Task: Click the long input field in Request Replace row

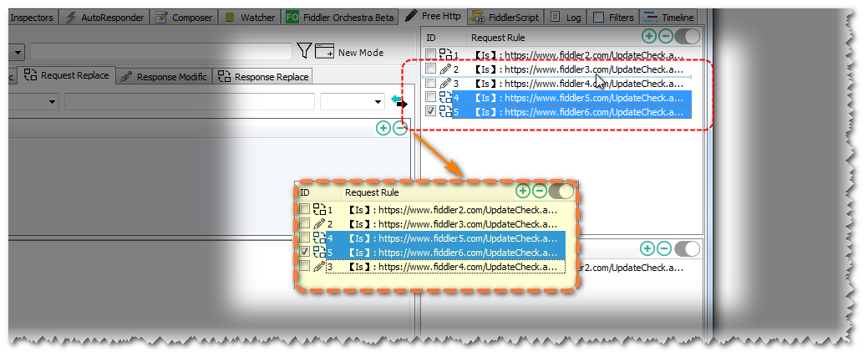Action: click(x=190, y=102)
